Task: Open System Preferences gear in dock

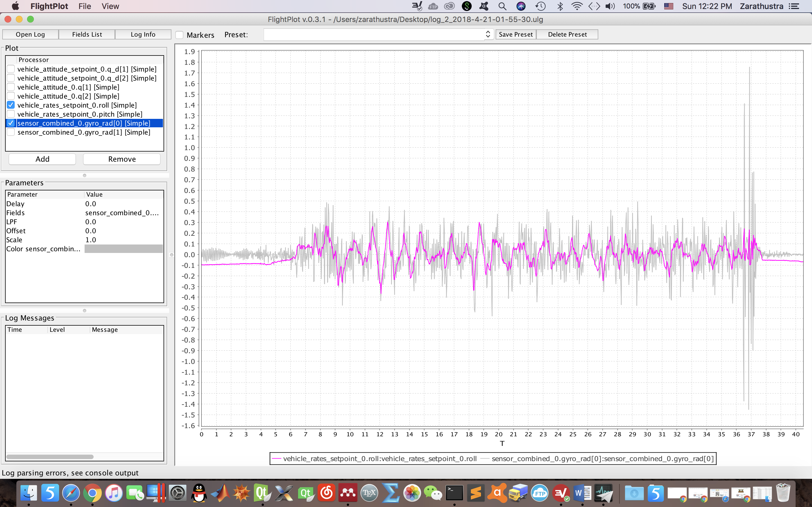Action: point(178,493)
